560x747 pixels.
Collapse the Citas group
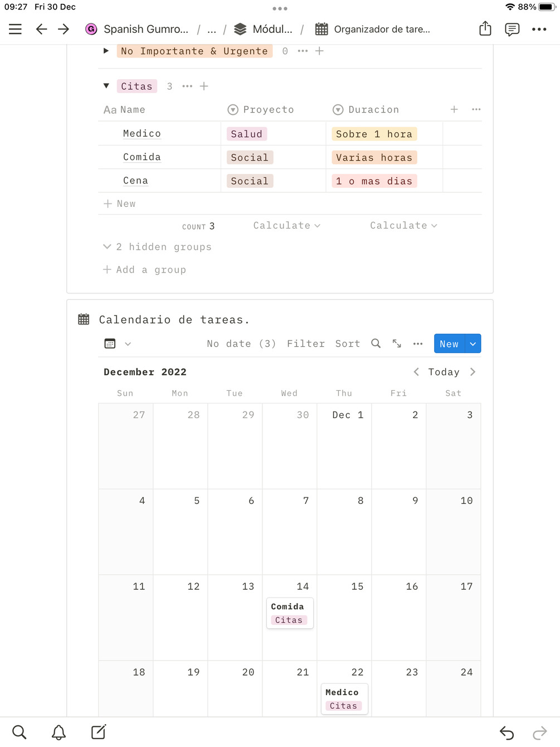pyautogui.click(x=106, y=86)
